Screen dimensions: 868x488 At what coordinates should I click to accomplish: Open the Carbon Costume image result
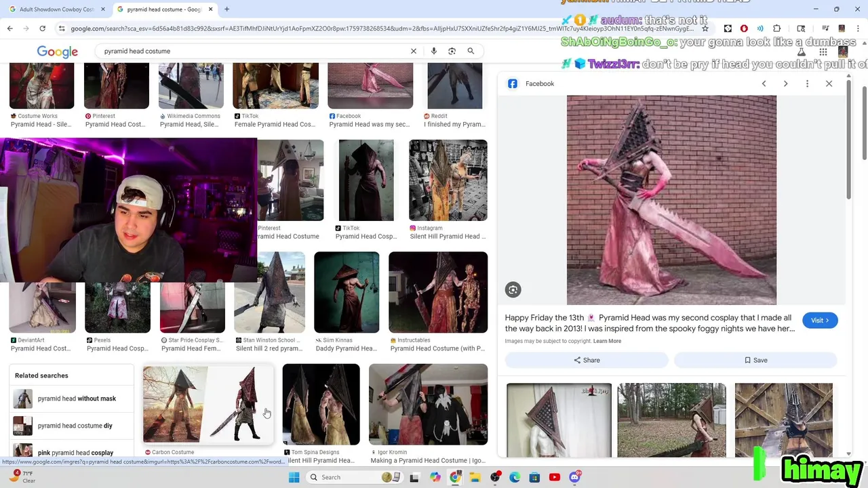[x=208, y=405]
